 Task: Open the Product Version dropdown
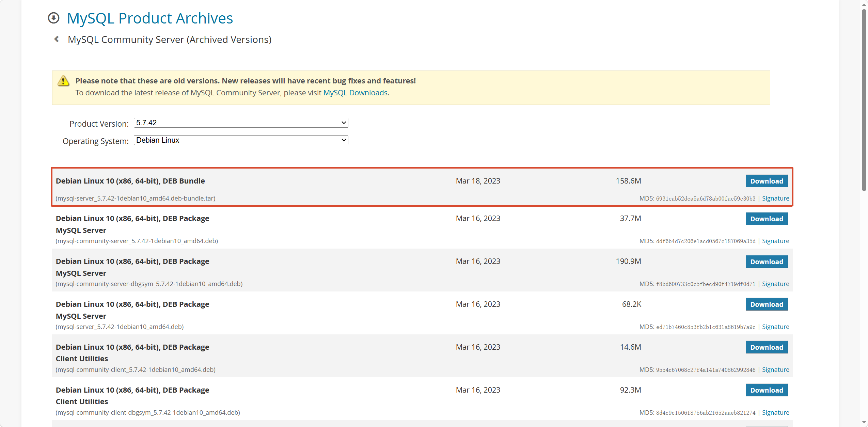[x=241, y=123]
